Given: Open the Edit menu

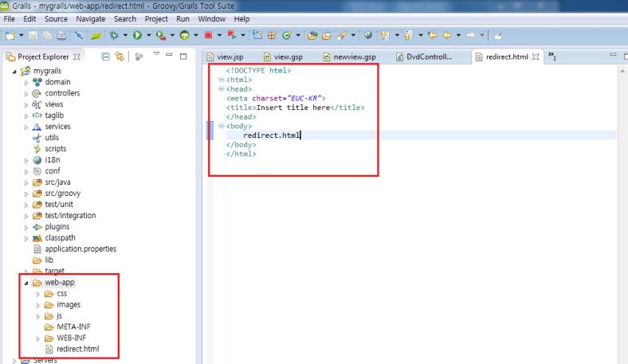Looking at the screenshot, I should point(29,19).
